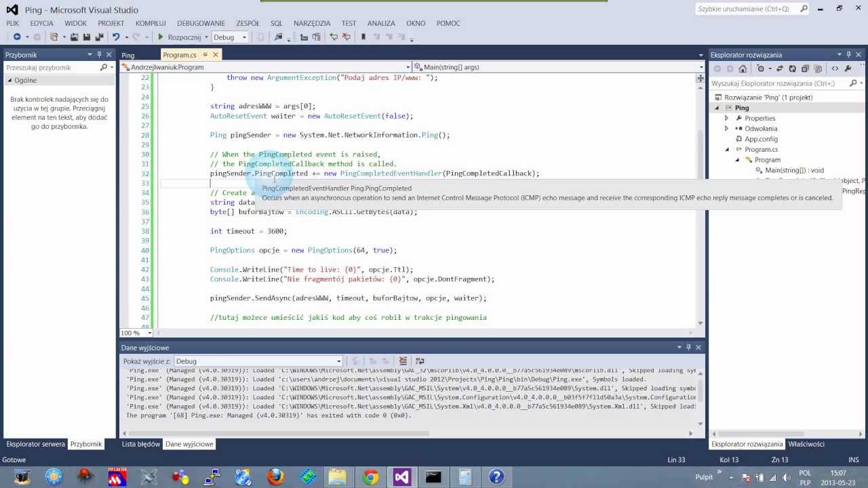Screen dimensions: 868x488
Task: Click Refresh icon in Solution Explorer
Action: click(793, 68)
